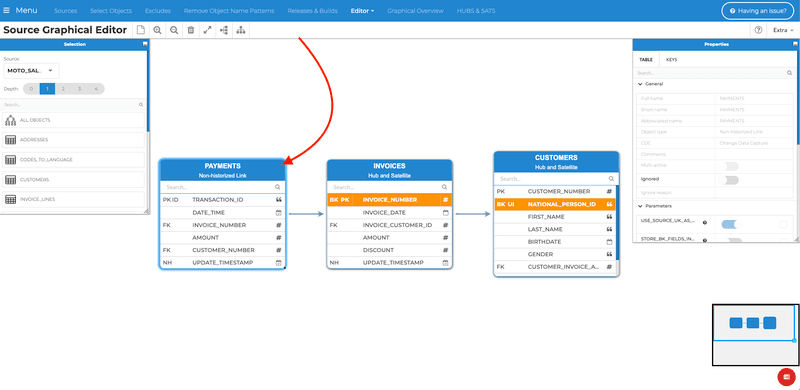
Task: Set depth to 4
Action: coord(95,89)
